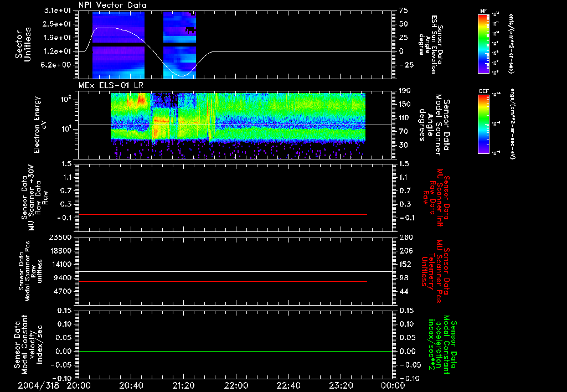The height and width of the screenshot is (392, 567).
Task: Click the 1.2e+01 sector tick value
Action: [58, 51]
